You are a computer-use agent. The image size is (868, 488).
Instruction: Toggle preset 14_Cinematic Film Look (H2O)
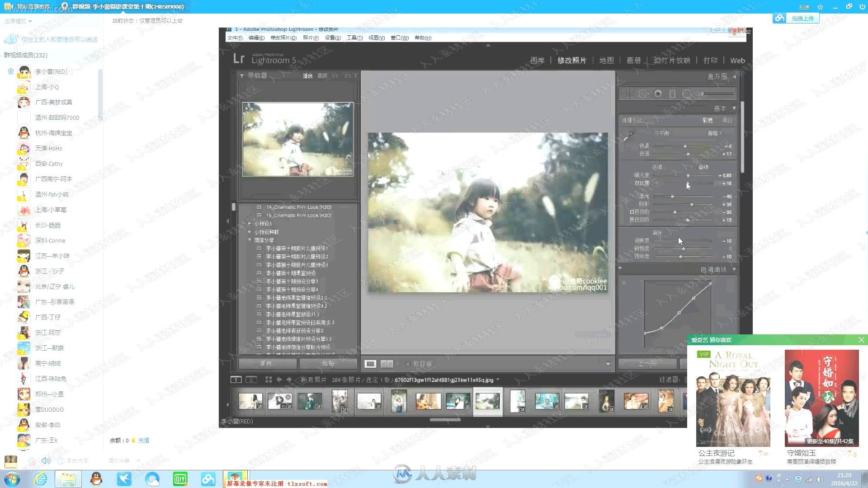click(x=298, y=207)
